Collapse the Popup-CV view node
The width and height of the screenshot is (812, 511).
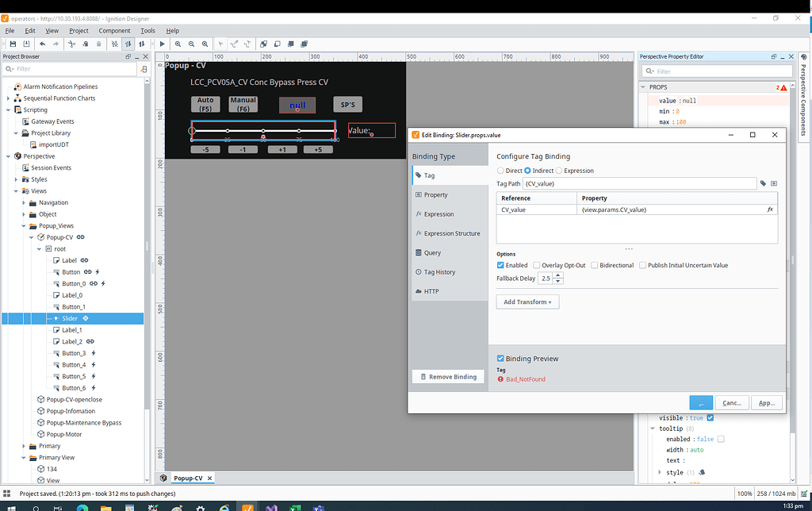(x=31, y=237)
